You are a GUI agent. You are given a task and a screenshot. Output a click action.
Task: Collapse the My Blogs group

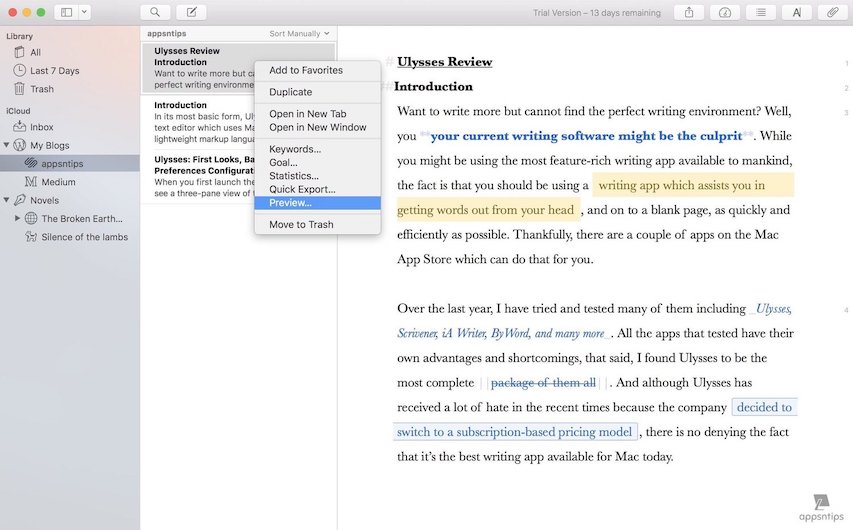[8, 145]
